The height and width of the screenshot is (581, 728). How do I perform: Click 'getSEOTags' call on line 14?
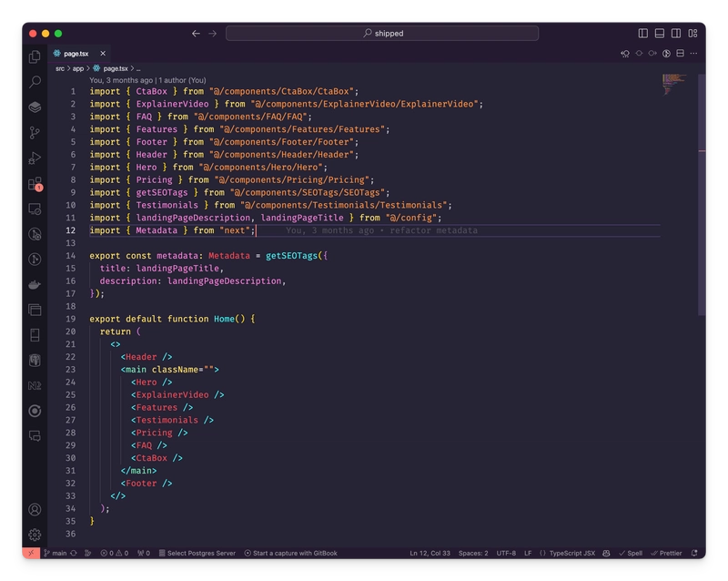(291, 256)
